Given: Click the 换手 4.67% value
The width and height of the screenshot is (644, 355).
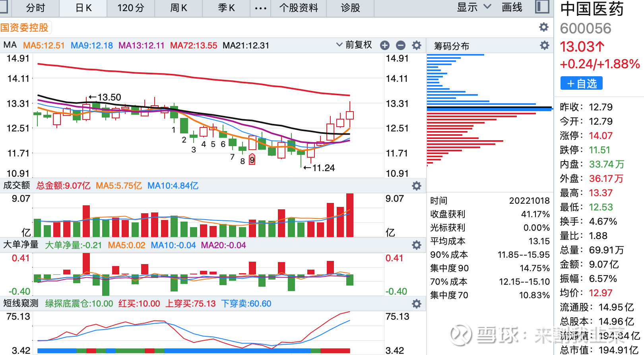Looking at the screenshot, I should pos(603,222).
